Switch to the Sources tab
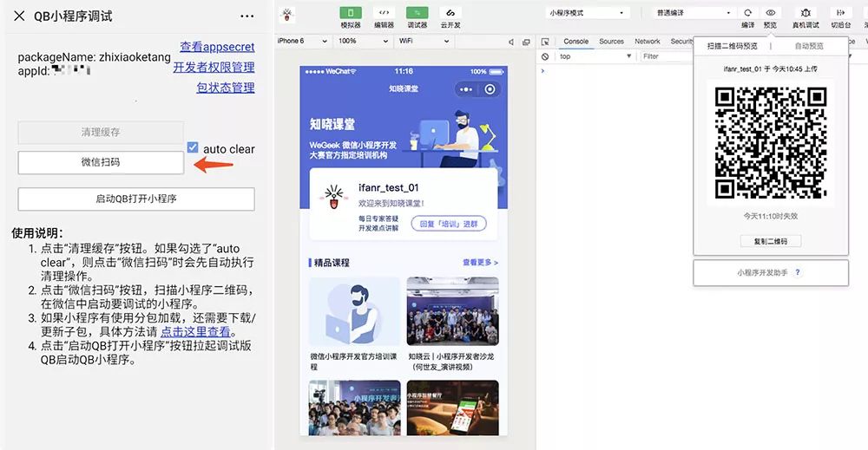Viewport: 868px width, 450px height. point(611,42)
